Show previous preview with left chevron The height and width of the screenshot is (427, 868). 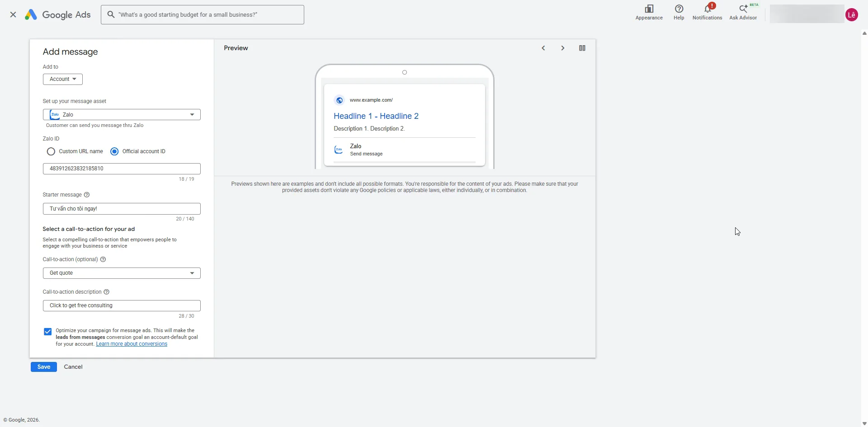(x=543, y=48)
